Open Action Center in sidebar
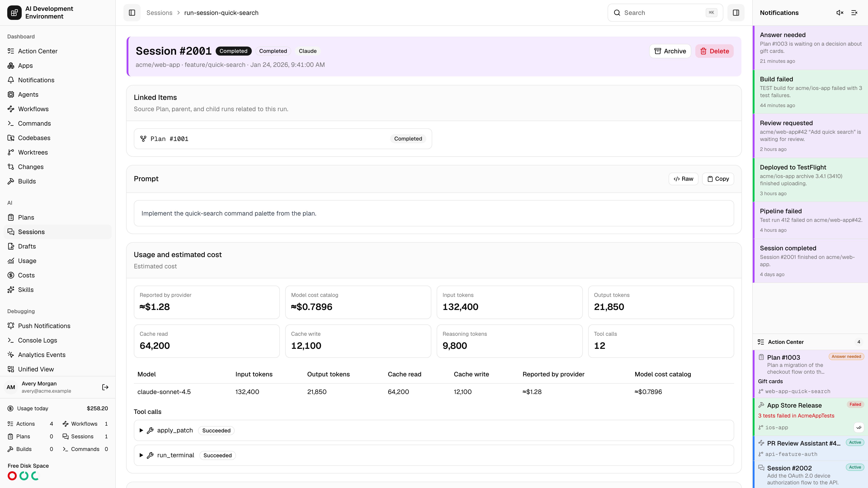The height and width of the screenshot is (488, 868). (x=58, y=51)
